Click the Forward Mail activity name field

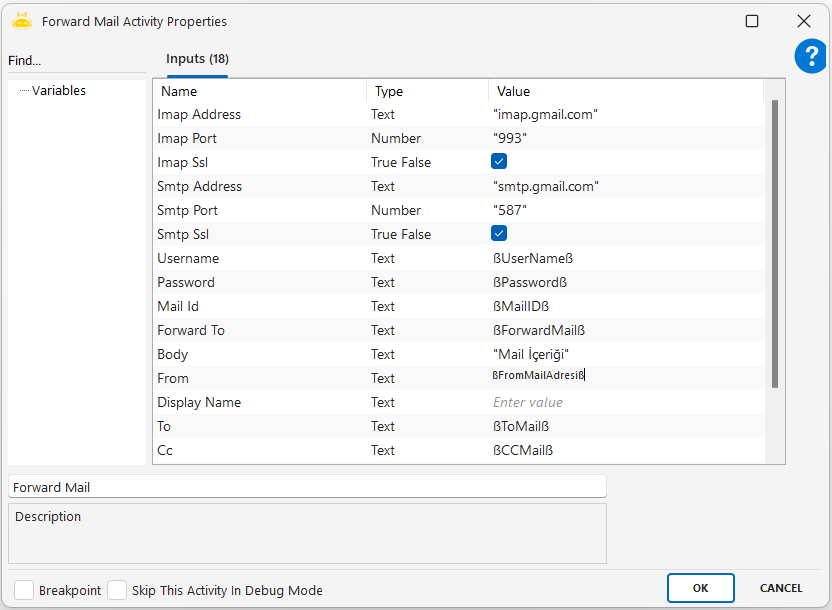click(x=306, y=487)
